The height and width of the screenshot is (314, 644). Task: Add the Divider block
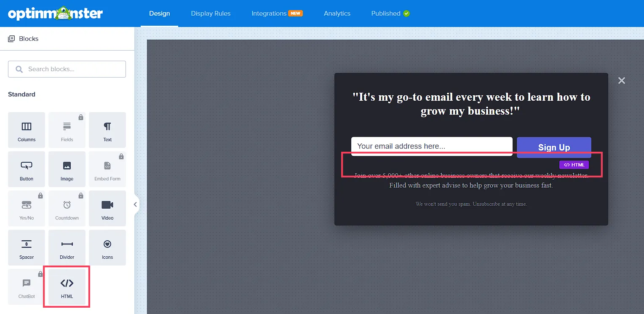click(x=67, y=247)
